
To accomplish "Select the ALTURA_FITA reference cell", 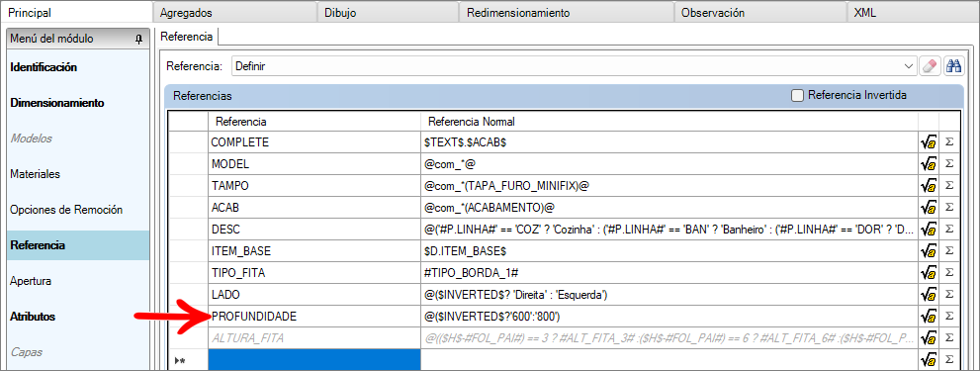I will (x=314, y=338).
